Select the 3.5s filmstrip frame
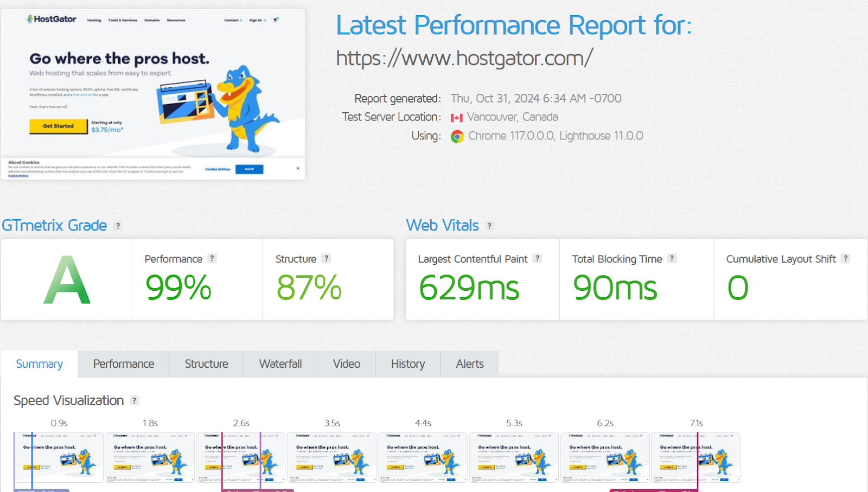The width and height of the screenshot is (868, 492). 332,457
